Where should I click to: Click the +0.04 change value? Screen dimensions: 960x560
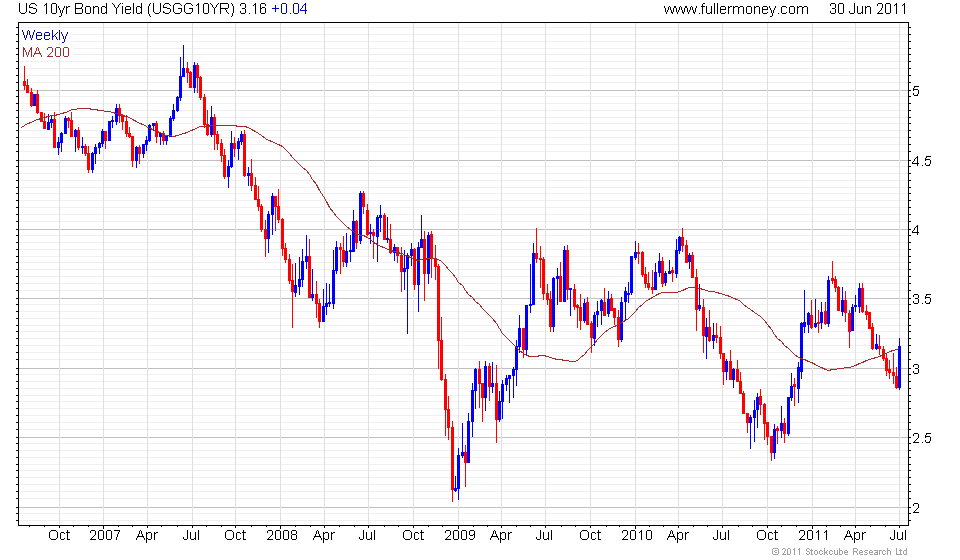(x=290, y=9)
